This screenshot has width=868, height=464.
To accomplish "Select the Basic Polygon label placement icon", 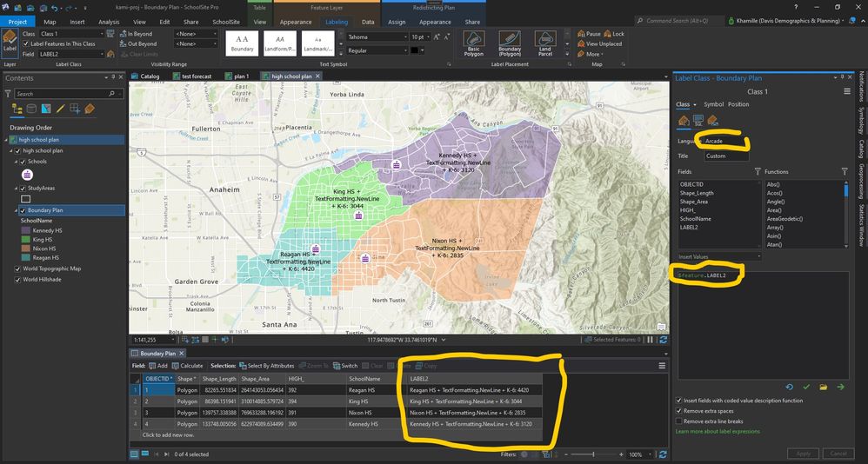I will tap(473, 43).
